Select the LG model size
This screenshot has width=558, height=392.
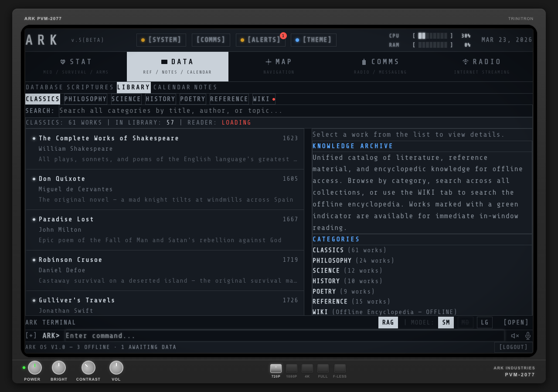pos(484,322)
